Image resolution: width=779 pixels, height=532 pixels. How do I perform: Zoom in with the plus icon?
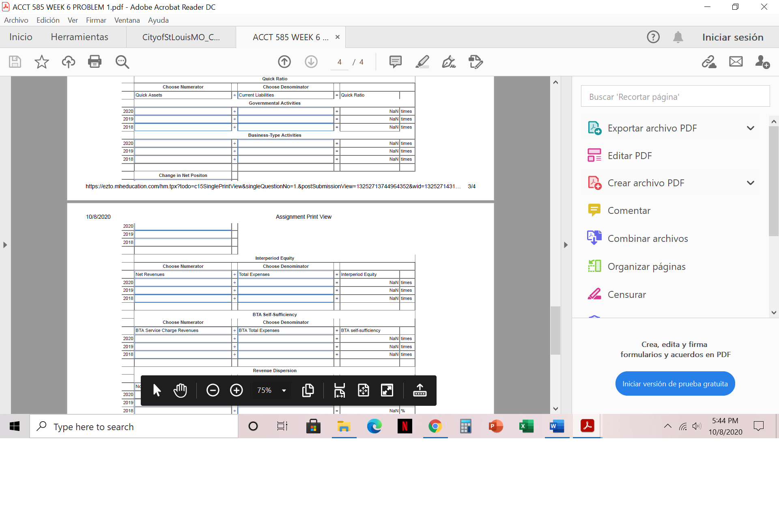click(237, 390)
